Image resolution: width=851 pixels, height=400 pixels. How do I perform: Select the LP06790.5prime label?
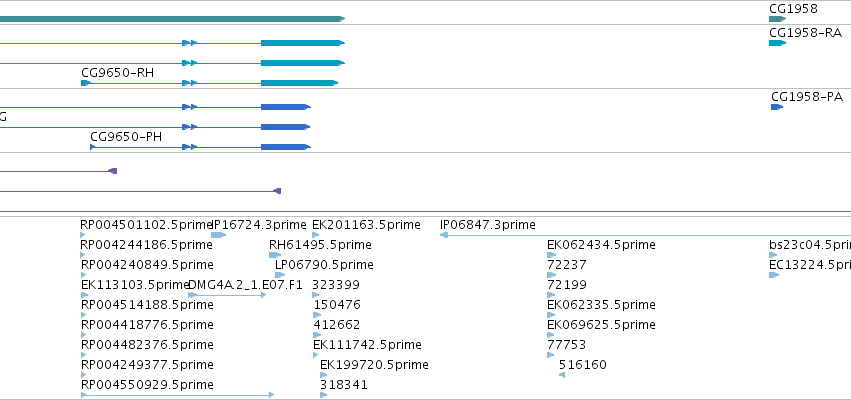[x=324, y=265]
